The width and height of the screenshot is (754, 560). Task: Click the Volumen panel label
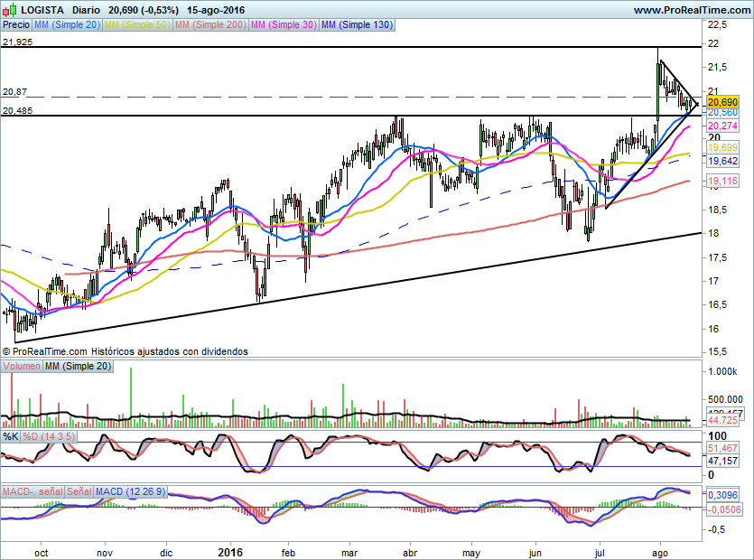(22, 367)
